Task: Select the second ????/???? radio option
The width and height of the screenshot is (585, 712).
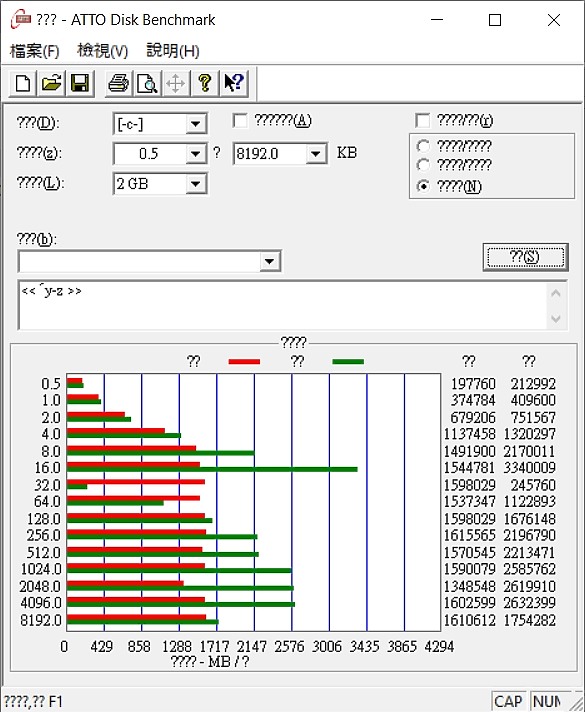Action: [423, 165]
